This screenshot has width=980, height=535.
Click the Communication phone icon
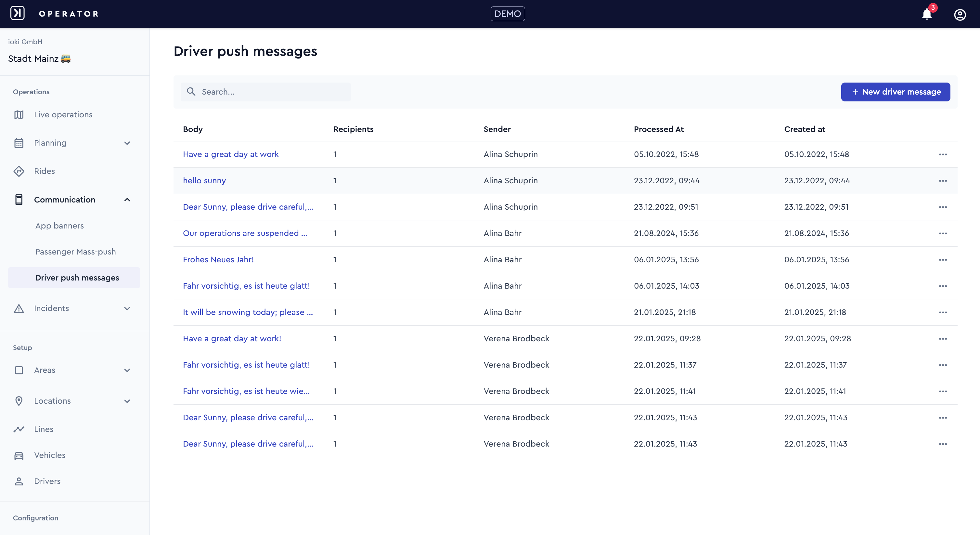(x=19, y=200)
